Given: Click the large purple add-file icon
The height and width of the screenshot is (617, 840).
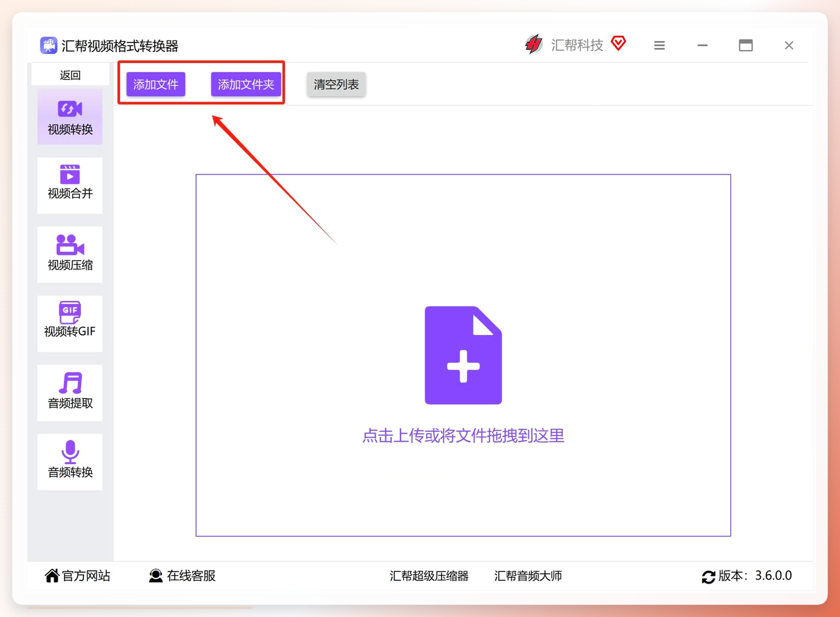Looking at the screenshot, I should 463,355.
